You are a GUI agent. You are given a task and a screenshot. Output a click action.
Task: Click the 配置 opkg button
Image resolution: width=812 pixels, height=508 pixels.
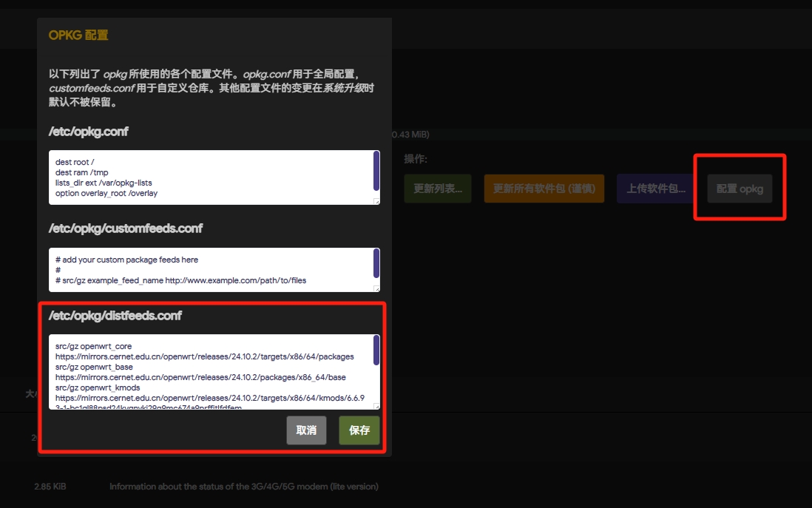(739, 189)
